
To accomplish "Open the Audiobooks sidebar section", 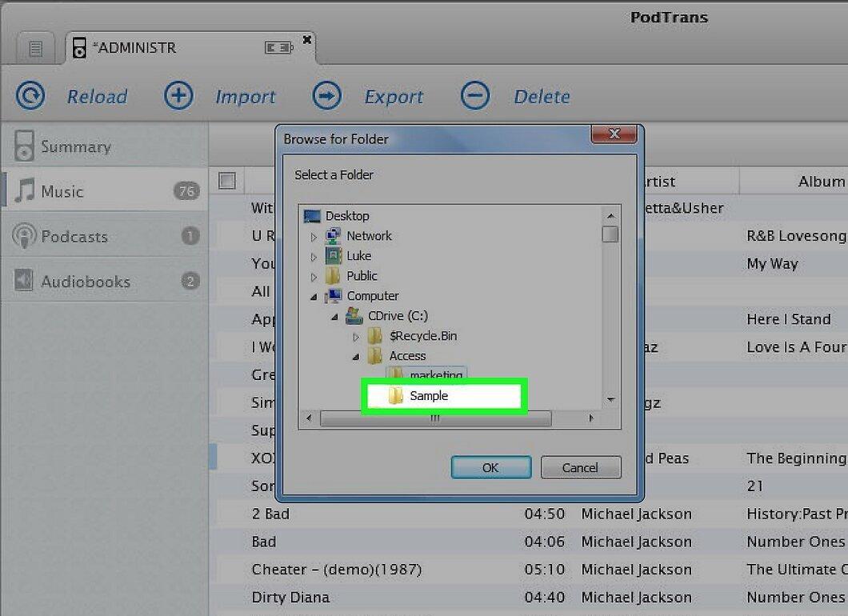I will [104, 282].
